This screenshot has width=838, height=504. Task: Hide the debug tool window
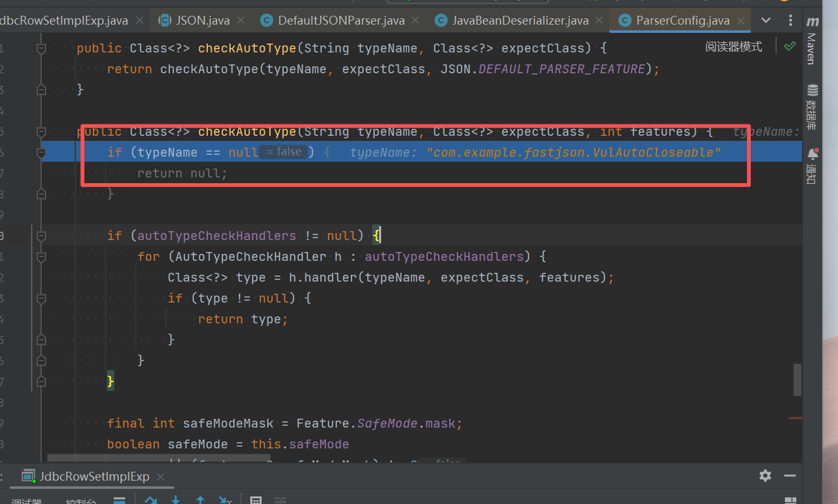coord(790,476)
